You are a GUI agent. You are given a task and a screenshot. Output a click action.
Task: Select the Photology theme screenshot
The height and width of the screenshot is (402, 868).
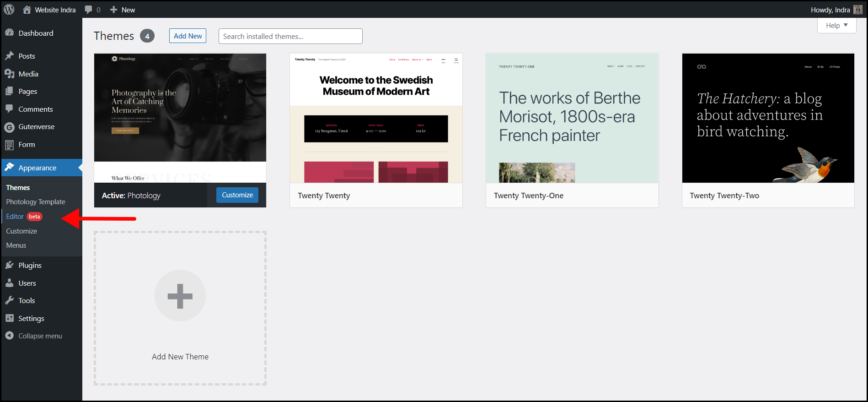click(x=180, y=118)
